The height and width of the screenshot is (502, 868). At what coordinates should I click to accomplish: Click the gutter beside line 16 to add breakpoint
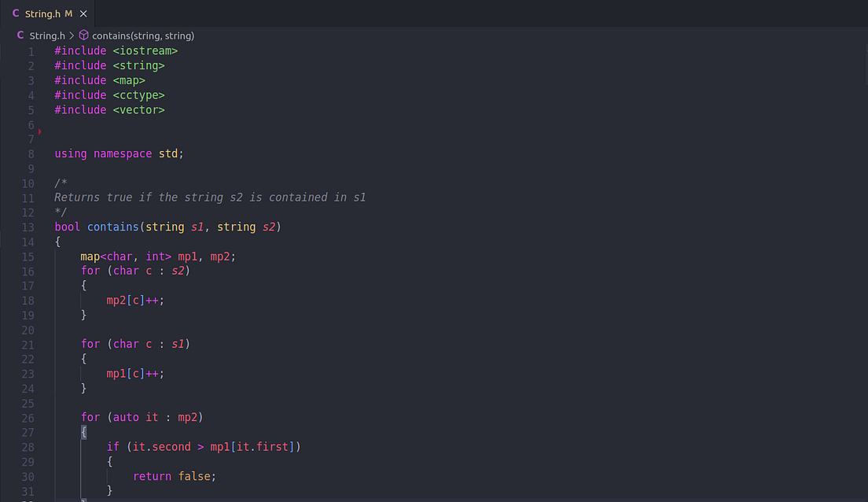pyautogui.click(x=41, y=271)
